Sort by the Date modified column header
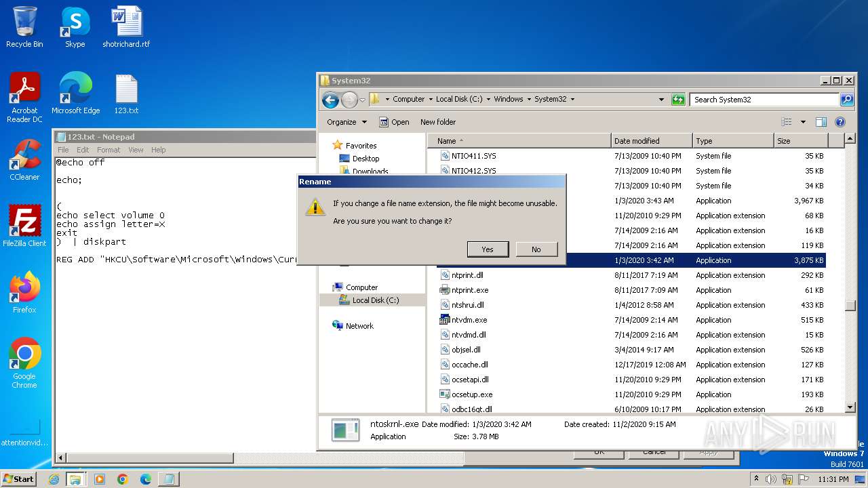This screenshot has width=868, height=488. point(652,141)
